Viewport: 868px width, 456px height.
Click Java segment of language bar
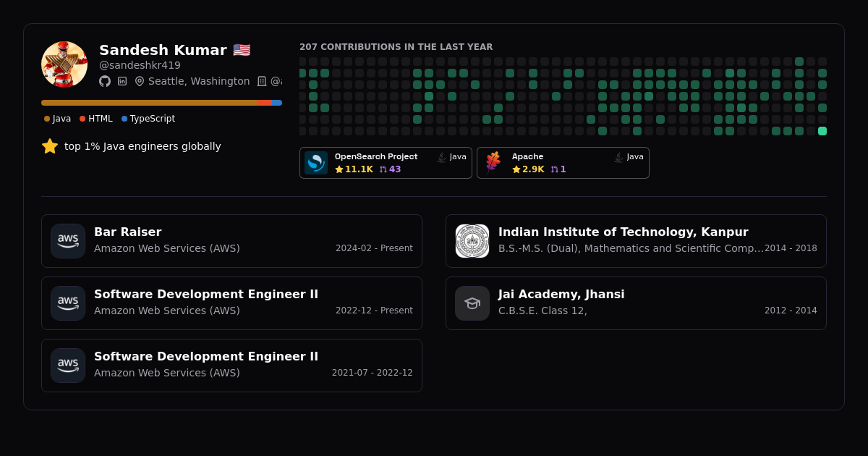(x=149, y=103)
